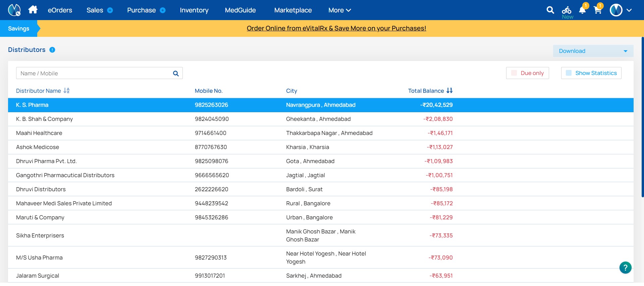Expand the Download dropdown
This screenshot has width=644, height=286.
[x=593, y=51]
